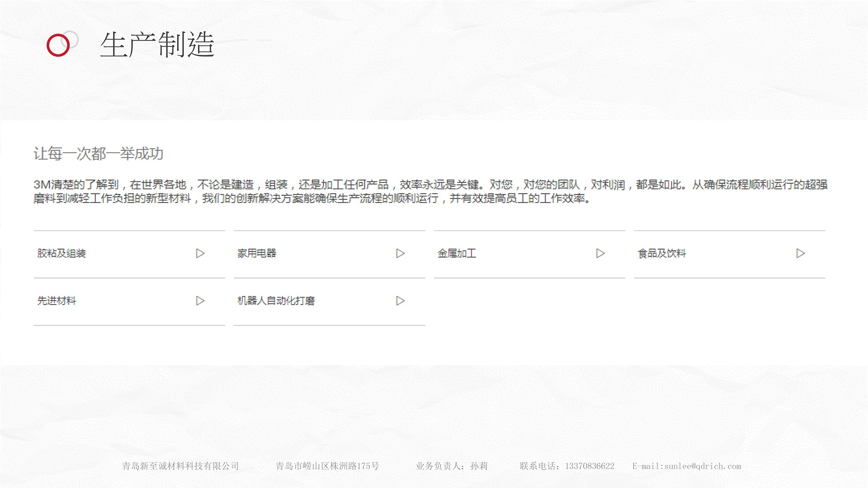Click the arrow icon beside 机器人自动化打磨
Image resolution: width=868 pixels, height=488 pixels.
point(400,301)
